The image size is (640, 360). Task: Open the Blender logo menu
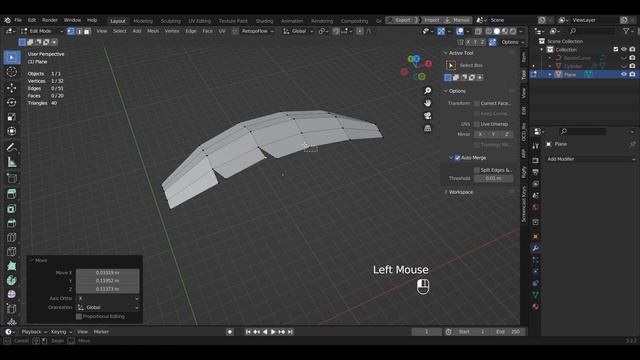pos(7,20)
